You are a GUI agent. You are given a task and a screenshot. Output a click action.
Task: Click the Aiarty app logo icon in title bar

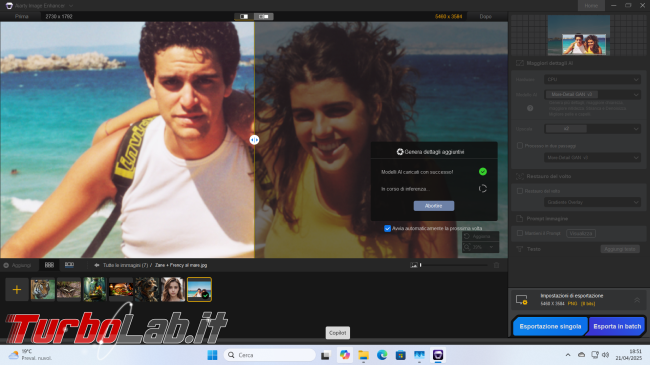9,6
